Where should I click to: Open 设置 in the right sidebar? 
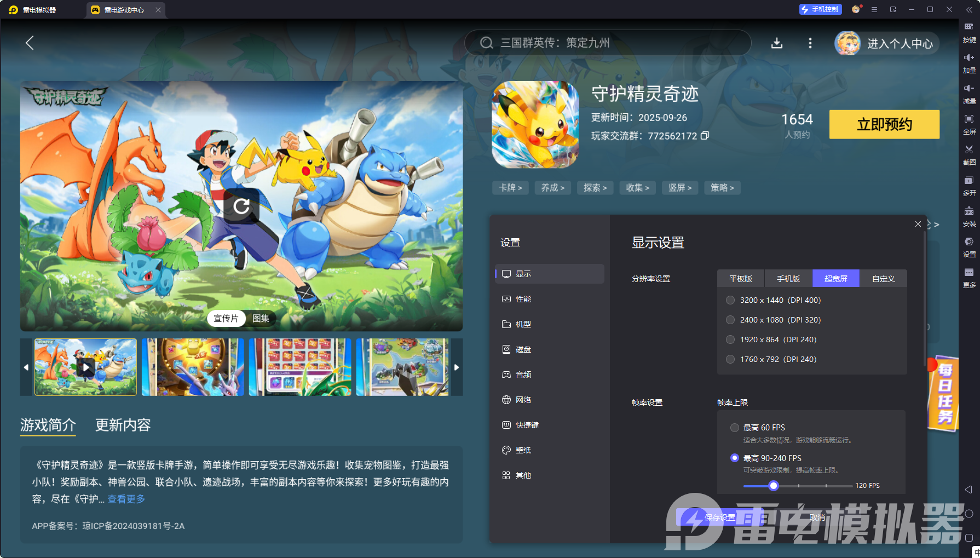969,248
